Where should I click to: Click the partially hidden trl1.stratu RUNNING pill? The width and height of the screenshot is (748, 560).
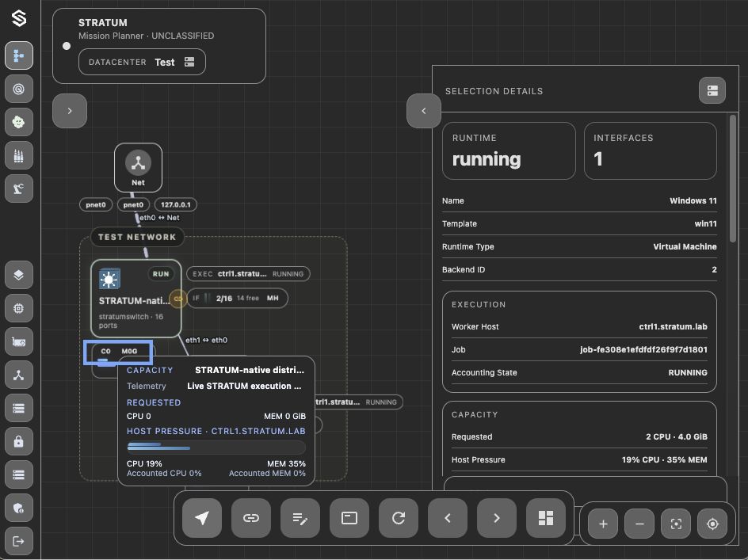359,402
